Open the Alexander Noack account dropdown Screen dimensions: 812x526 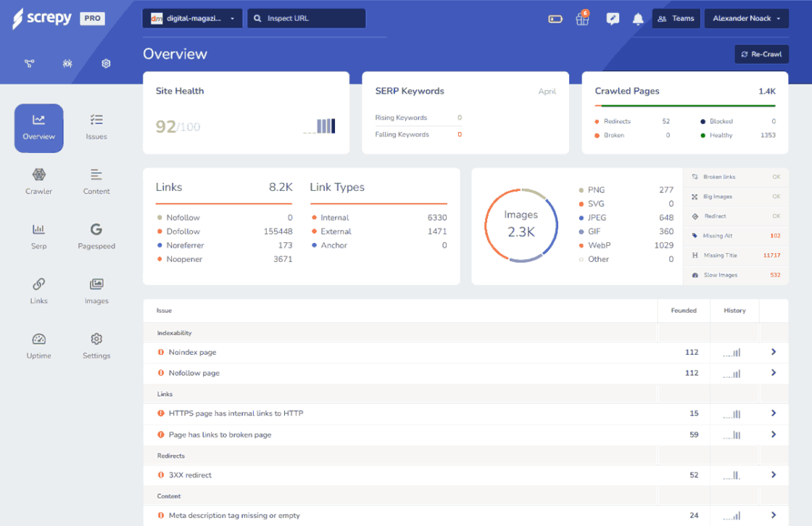[746, 18]
